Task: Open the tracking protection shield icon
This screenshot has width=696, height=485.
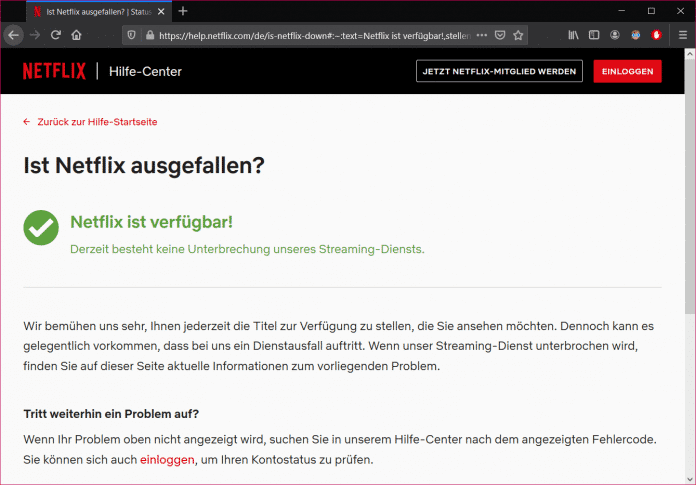Action: 132,35
